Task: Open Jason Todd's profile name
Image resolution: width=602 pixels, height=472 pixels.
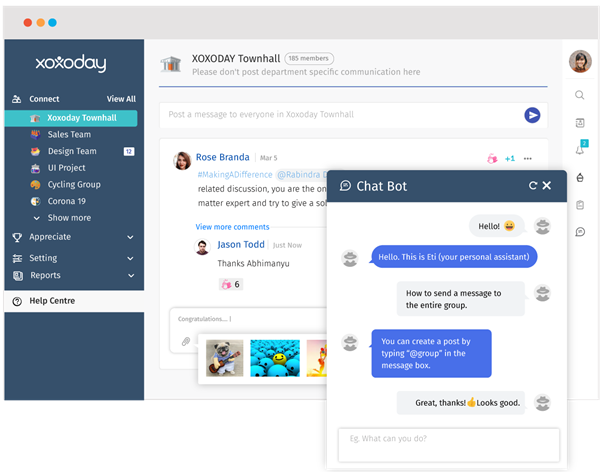Action: click(x=241, y=245)
